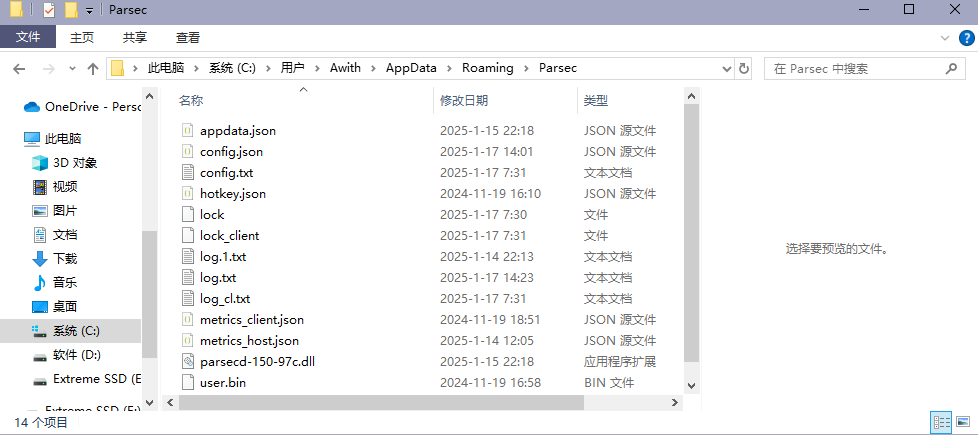Click the blank icon of lock file
Screen dimensions: 978x435
pyautogui.click(x=188, y=215)
